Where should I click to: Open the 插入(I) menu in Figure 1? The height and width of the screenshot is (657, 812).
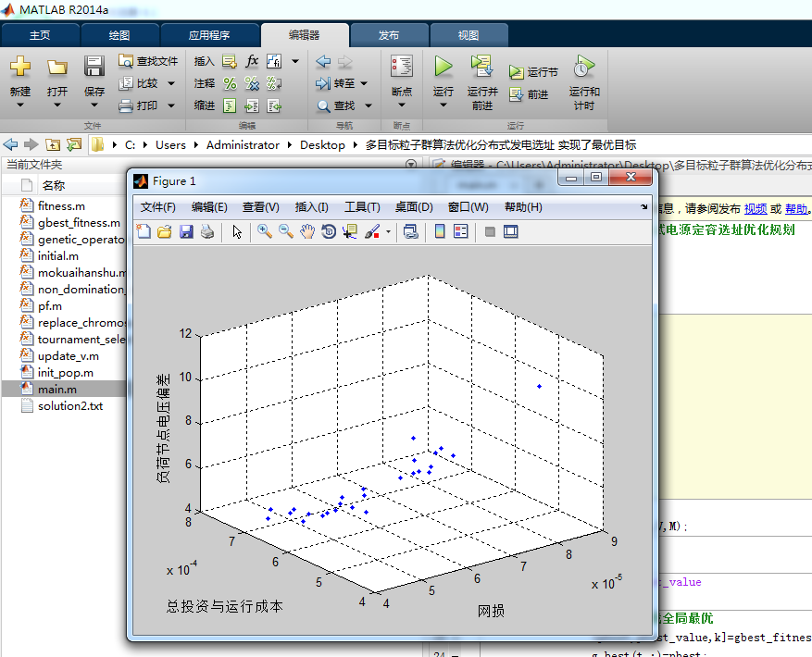tap(312, 207)
